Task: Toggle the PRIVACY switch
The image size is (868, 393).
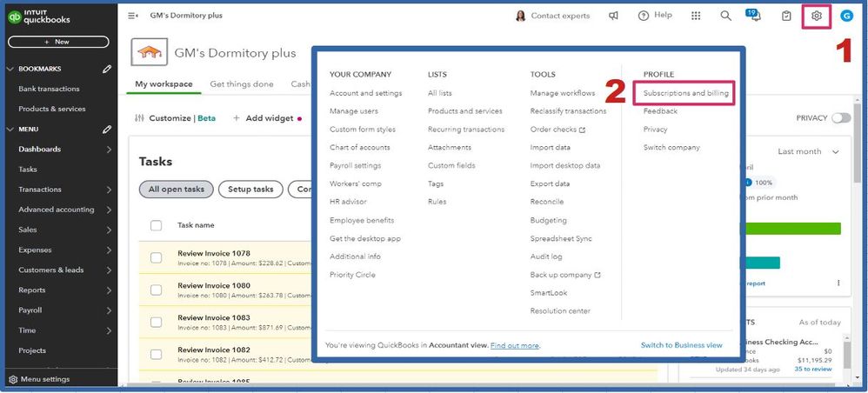Action: pyautogui.click(x=841, y=118)
